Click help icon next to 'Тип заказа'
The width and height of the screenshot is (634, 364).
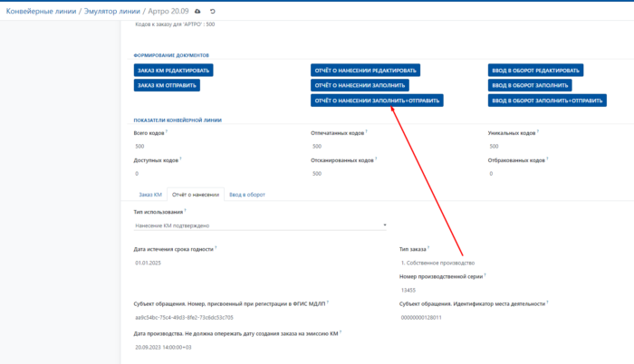(x=428, y=246)
